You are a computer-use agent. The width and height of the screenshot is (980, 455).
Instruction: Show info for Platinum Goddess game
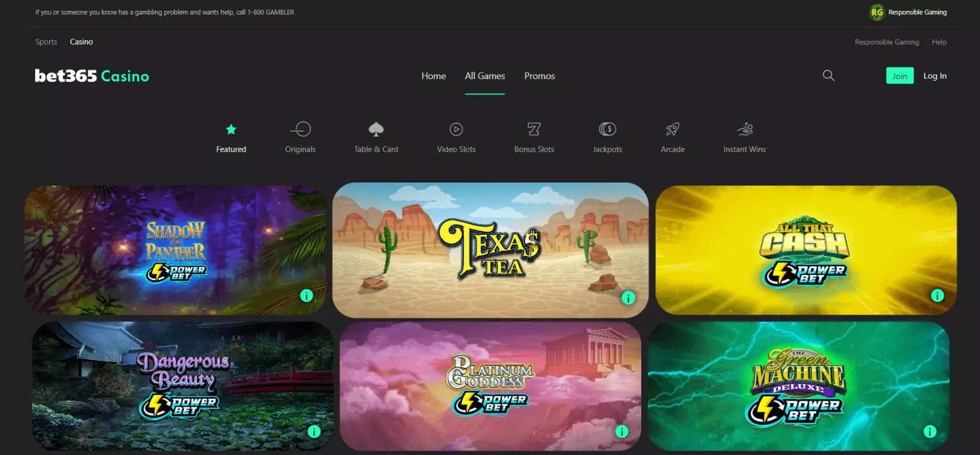(621, 431)
